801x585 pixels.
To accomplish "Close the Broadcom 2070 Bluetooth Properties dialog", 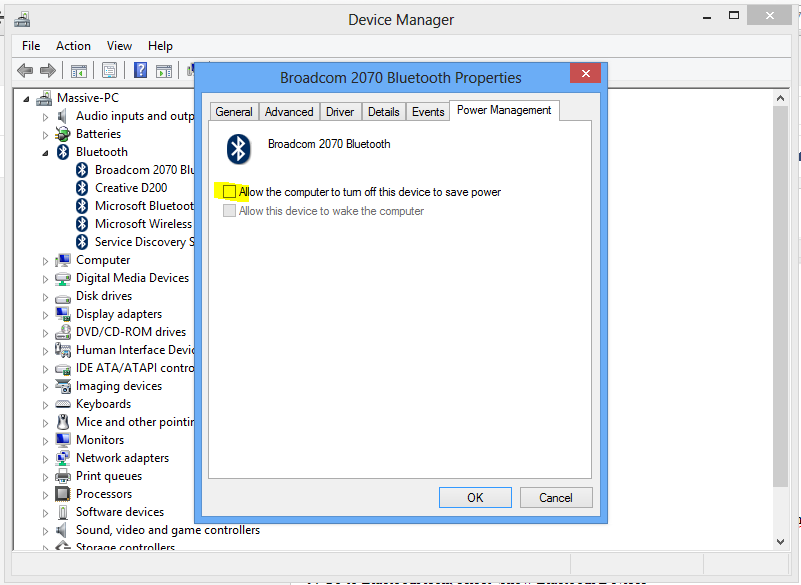I will coord(585,74).
